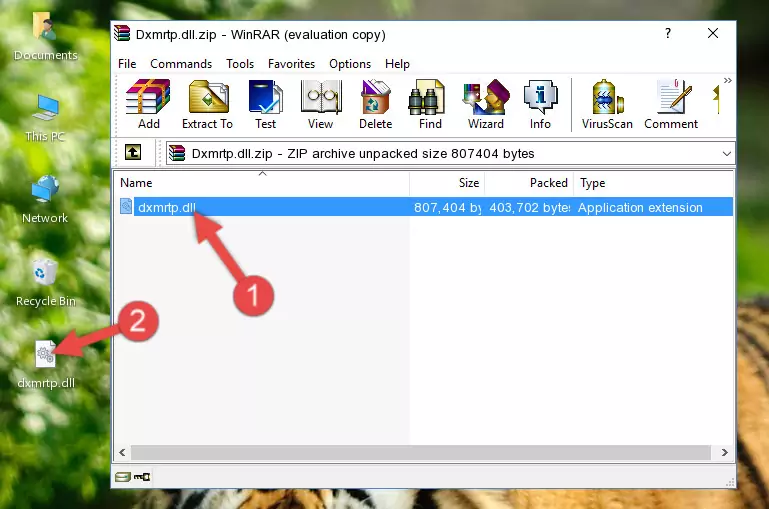Sort by Packed column header
769x509 pixels.
pyautogui.click(x=529, y=183)
